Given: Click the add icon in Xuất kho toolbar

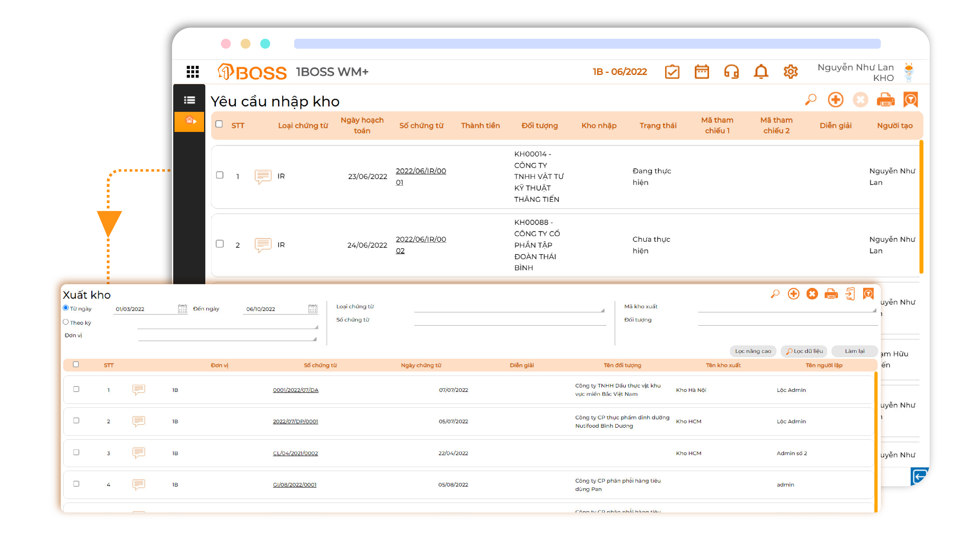Looking at the screenshot, I should click(x=793, y=294).
